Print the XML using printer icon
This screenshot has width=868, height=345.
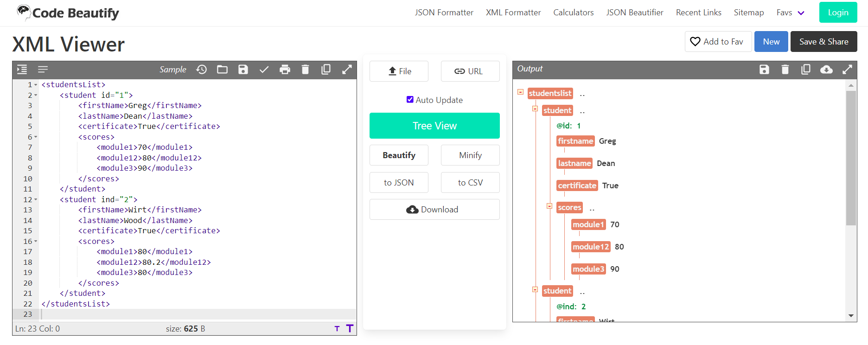click(285, 70)
